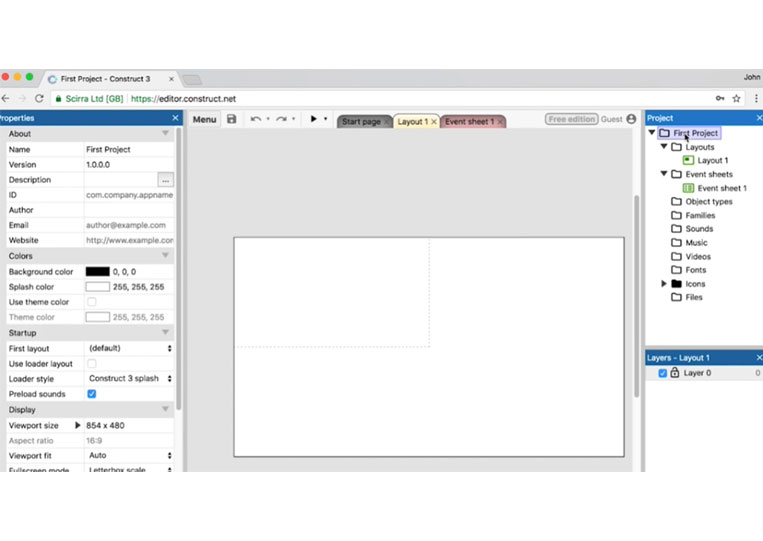The height and width of the screenshot is (541, 763).
Task: Open the main Menu
Action: pos(204,119)
